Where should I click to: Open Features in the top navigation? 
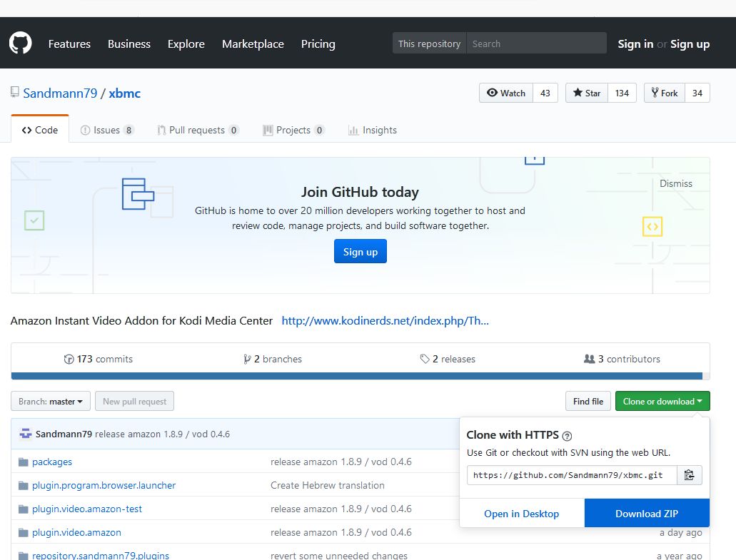pos(69,44)
